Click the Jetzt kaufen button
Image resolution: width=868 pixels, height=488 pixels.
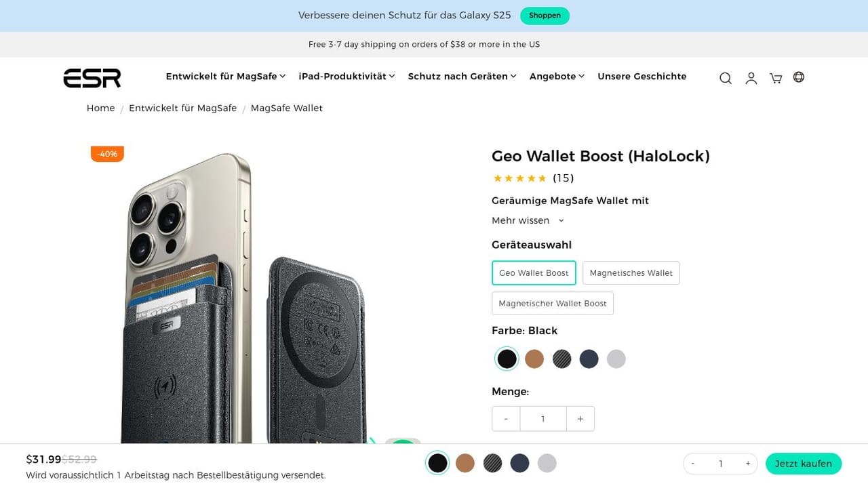click(x=803, y=464)
